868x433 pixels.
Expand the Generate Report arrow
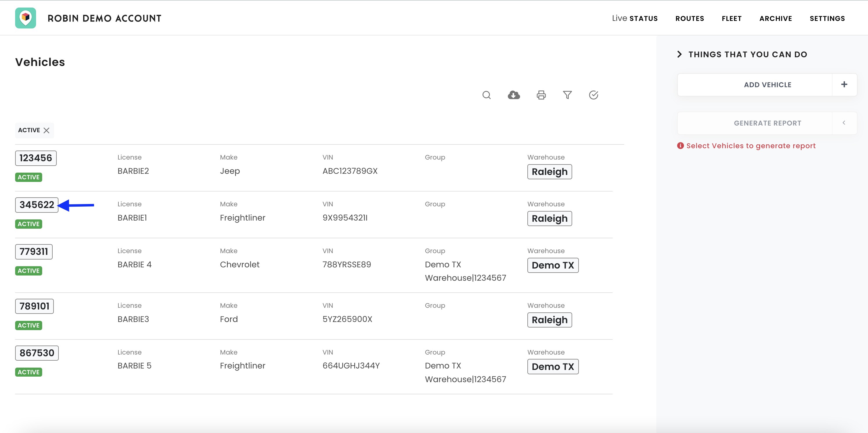click(844, 123)
